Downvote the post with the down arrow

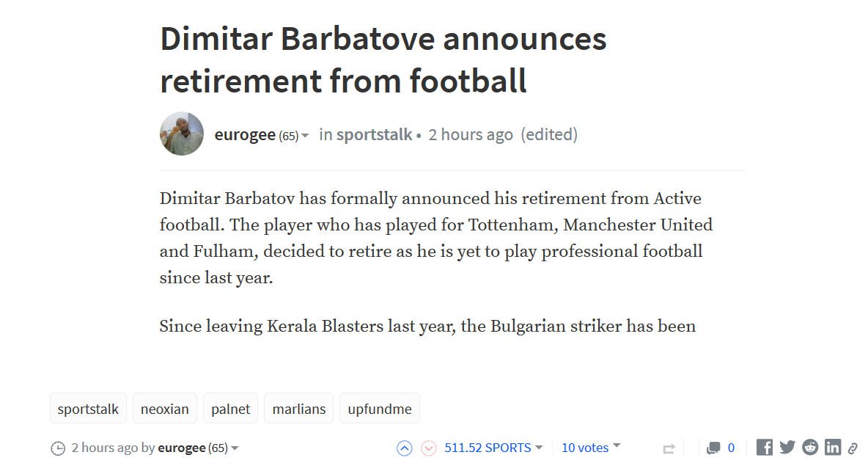click(429, 448)
